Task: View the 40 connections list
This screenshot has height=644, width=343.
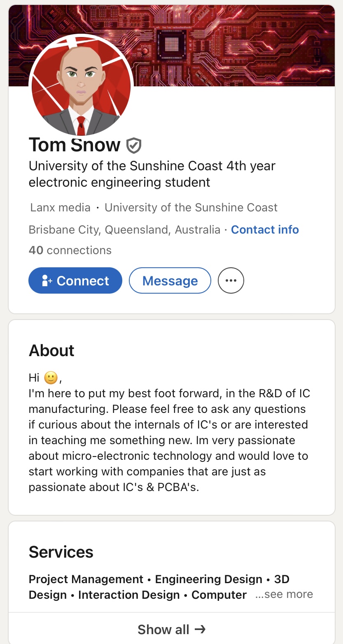Action: tap(70, 250)
